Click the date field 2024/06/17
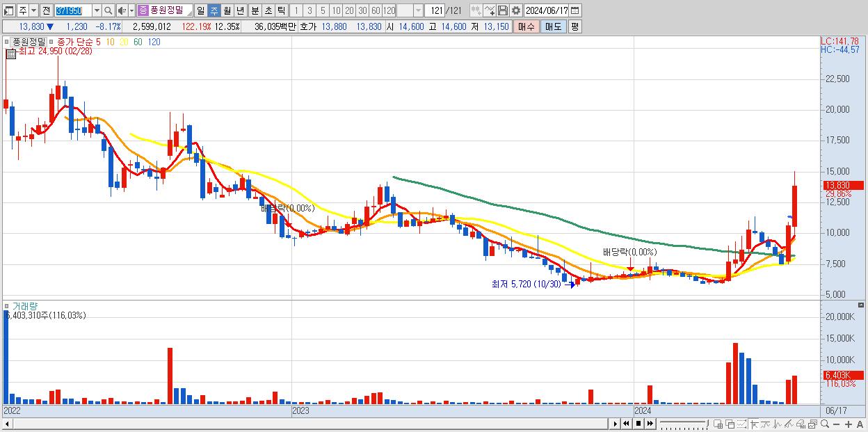The width and height of the screenshot is (868, 432). pos(546,11)
